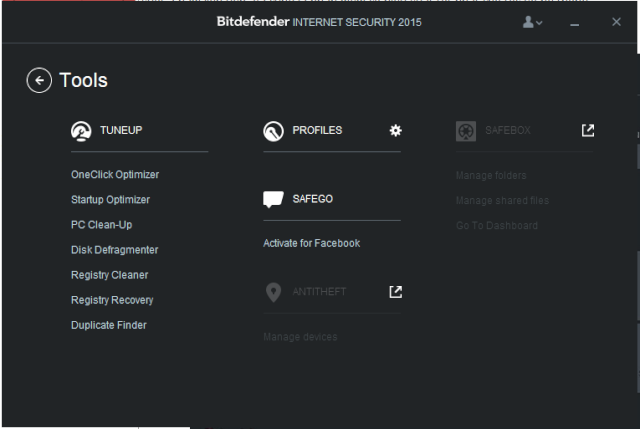Open Profiles settings gear
Viewport: 640px width, 429px height.
pos(396,131)
